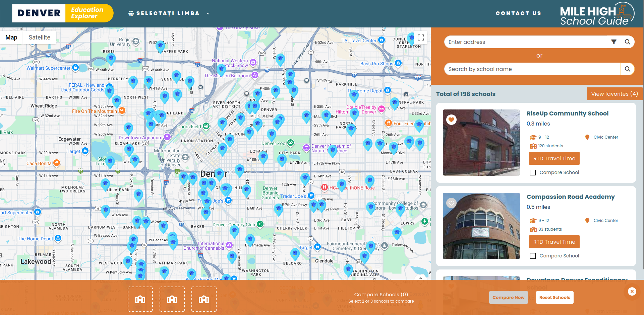Check Compare School for RiseUp Community School

point(533,173)
